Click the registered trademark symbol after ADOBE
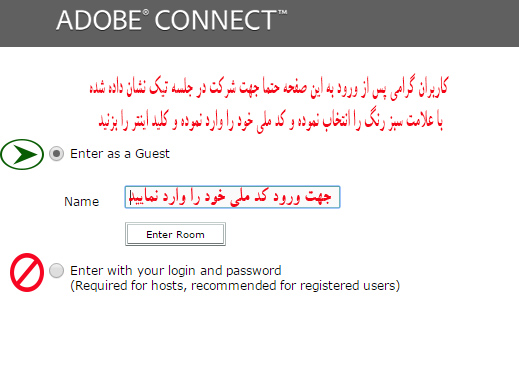The width and height of the screenshot is (519, 384). pos(146,12)
